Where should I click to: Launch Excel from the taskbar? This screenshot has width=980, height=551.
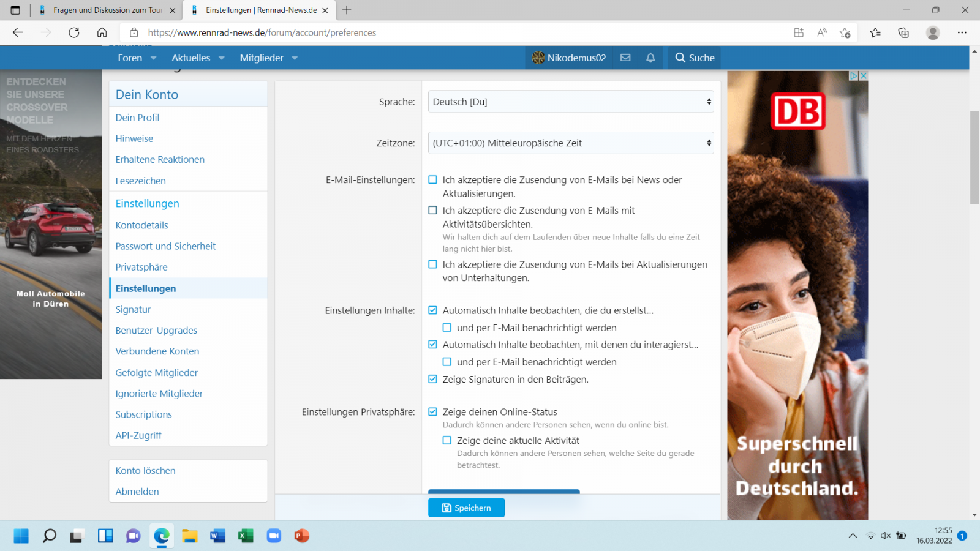246,536
